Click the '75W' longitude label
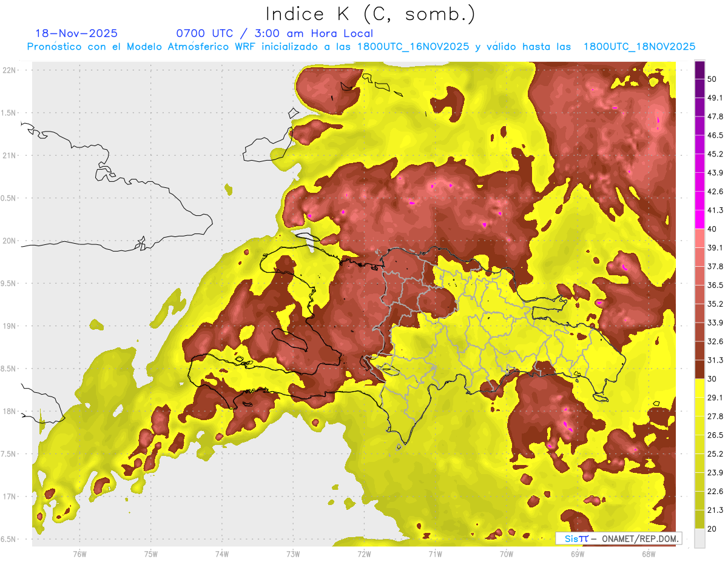The height and width of the screenshot is (562, 728). pos(150,554)
